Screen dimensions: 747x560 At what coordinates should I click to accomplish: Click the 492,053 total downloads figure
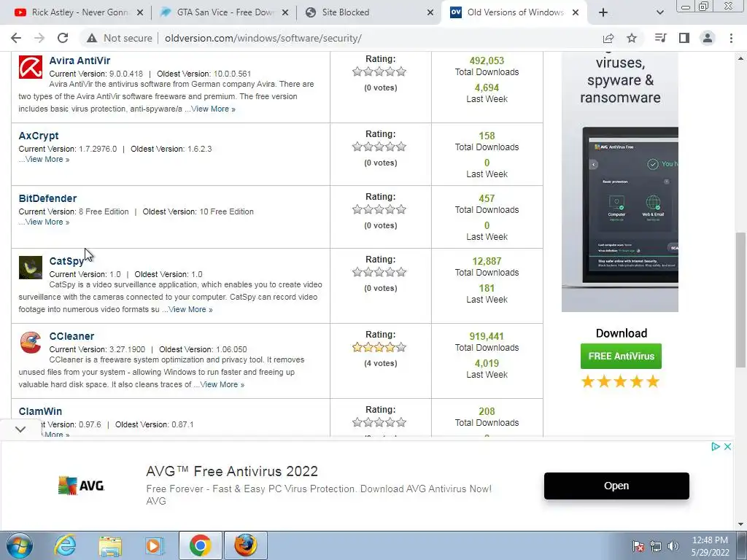[x=487, y=61]
